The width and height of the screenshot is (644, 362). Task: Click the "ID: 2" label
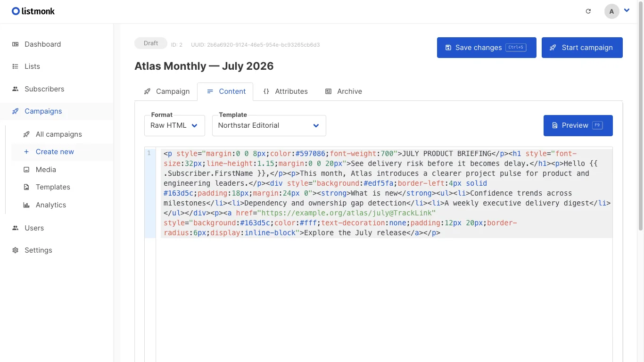(x=177, y=45)
